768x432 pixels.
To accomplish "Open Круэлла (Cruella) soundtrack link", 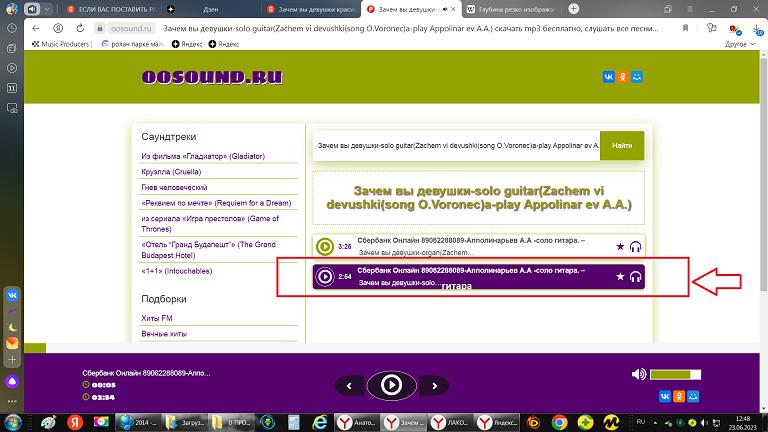I will coord(171,172).
